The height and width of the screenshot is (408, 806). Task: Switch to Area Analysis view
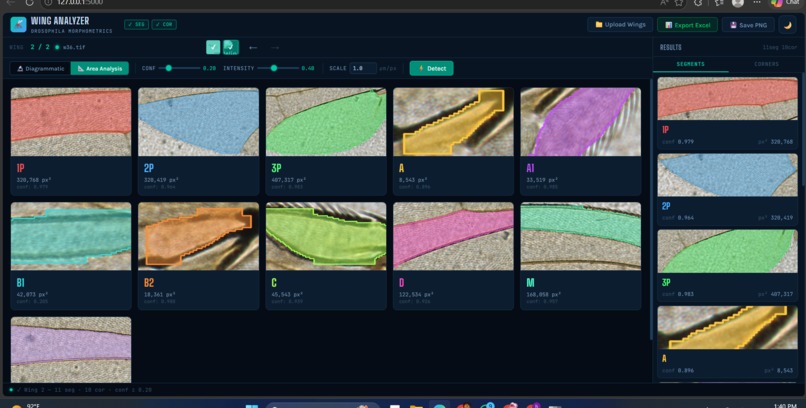[x=100, y=68]
